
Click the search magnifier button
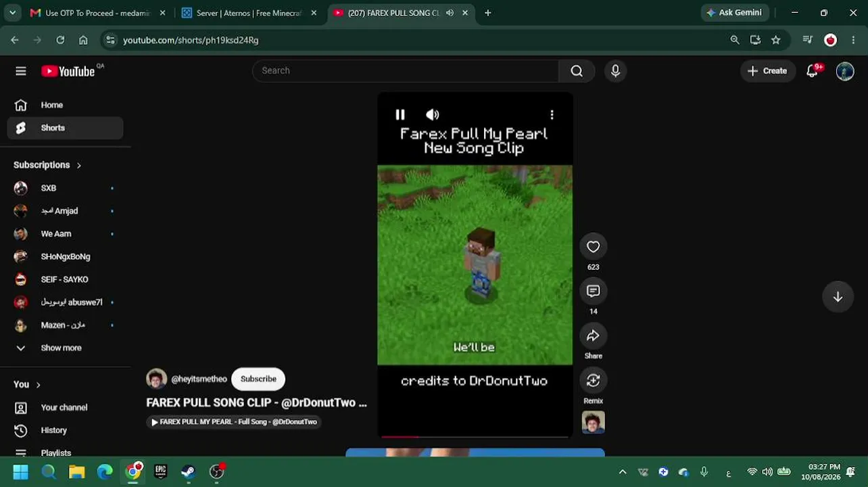[577, 70]
